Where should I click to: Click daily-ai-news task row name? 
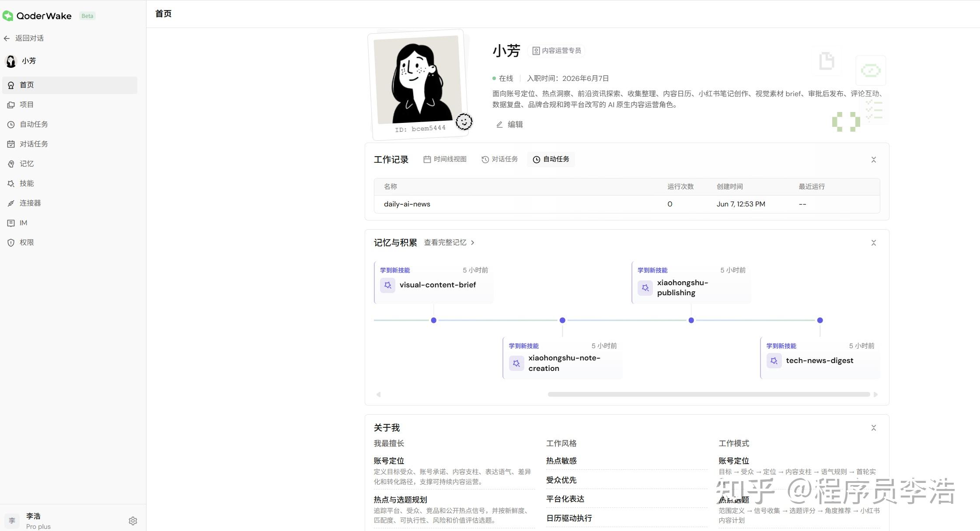point(407,204)
